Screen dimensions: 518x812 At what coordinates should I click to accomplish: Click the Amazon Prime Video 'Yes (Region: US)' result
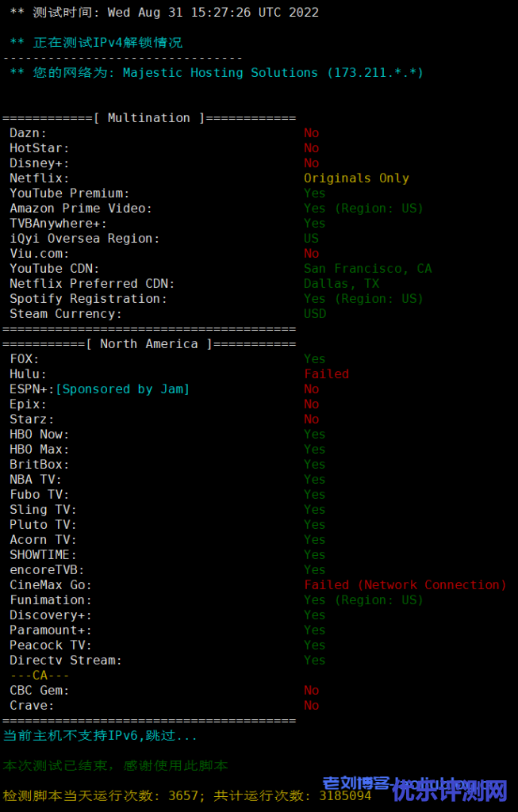pyautogui.click(x=363, y=209)
